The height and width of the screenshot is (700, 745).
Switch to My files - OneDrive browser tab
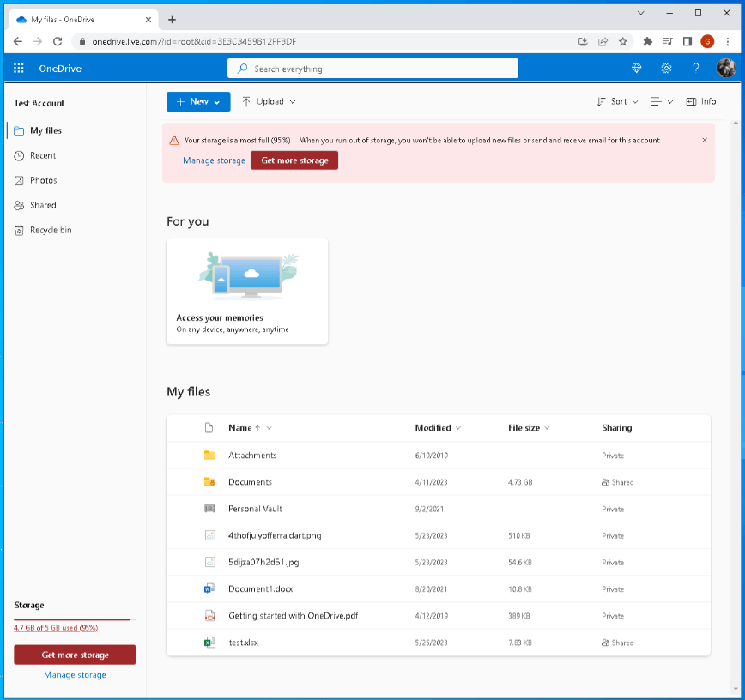coord(83,20)
